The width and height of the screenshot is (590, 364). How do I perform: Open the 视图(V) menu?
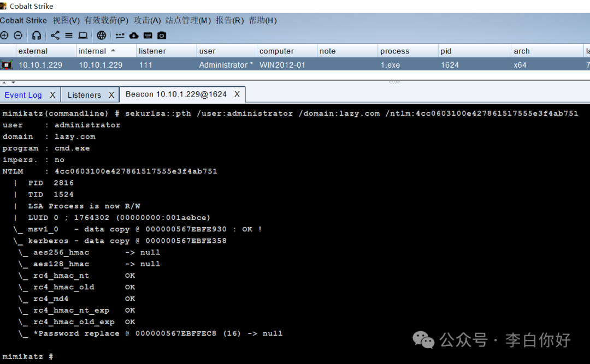coord(66,20)
